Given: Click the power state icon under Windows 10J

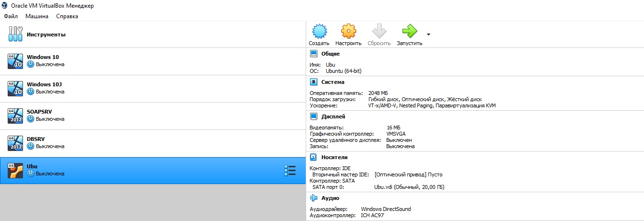Looking at the screenshot, I should (x=30, y=92).
